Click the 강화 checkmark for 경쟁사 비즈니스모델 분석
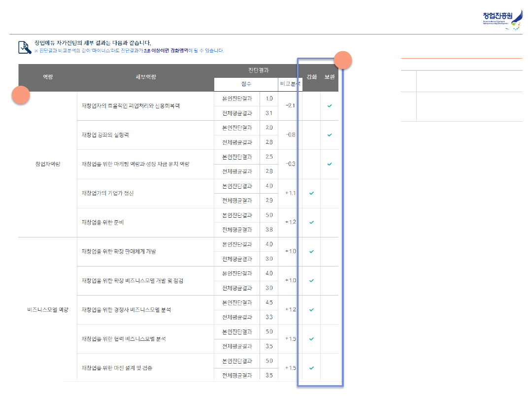 [311, 310]
